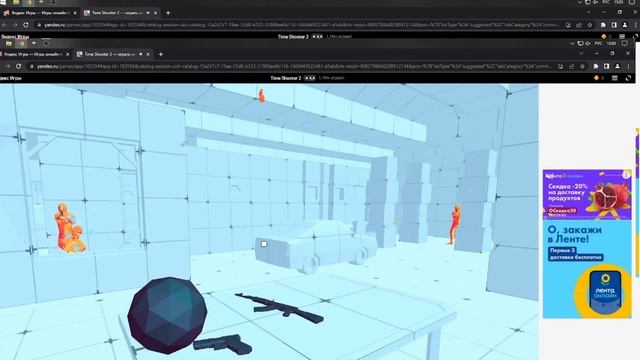
Task: Click the install app icon in front window address bar
Action: pyautogui.click(x=561, y=66)
